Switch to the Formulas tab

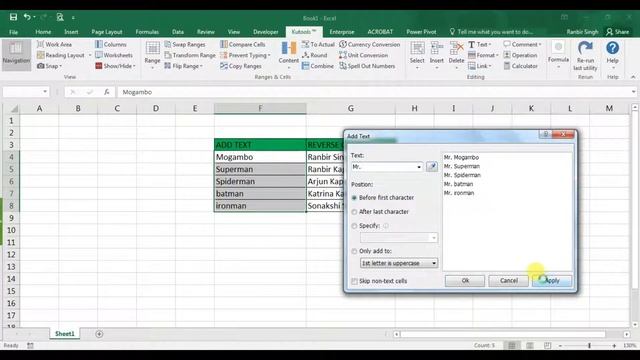(147, 32)
